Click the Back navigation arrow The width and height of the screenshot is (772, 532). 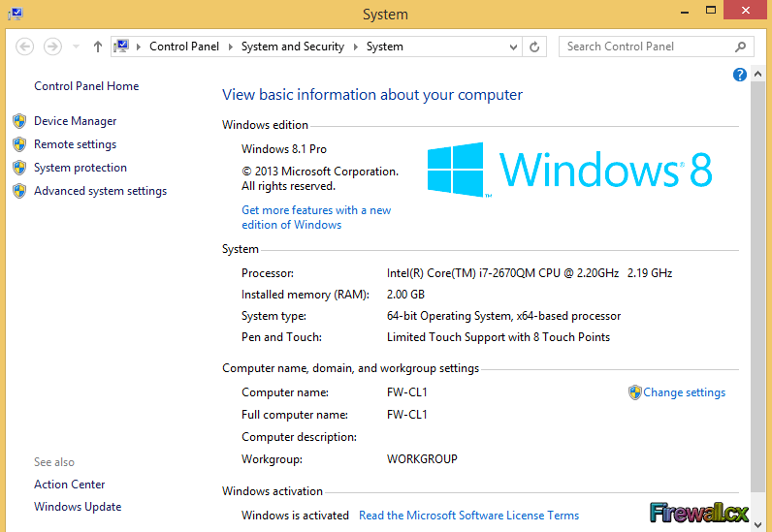point(24,47)
